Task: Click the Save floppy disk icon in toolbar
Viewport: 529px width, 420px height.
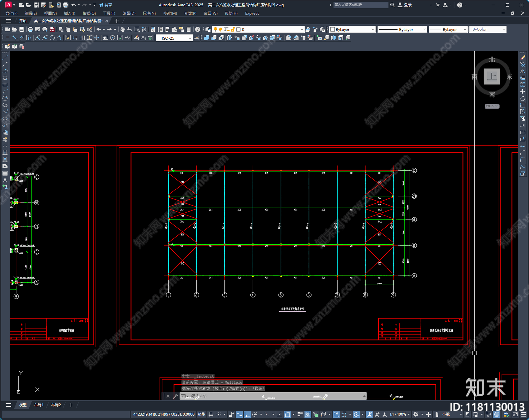Action: click(21, 29)
